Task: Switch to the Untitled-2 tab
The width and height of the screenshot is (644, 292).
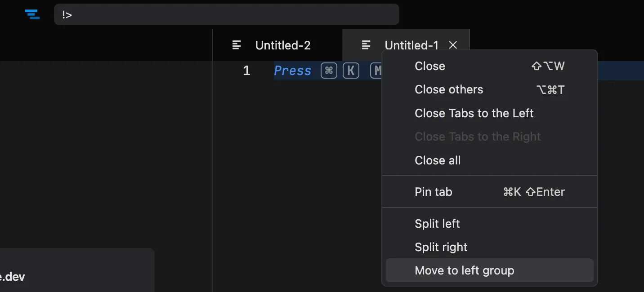Action: (x=282, y=45)
